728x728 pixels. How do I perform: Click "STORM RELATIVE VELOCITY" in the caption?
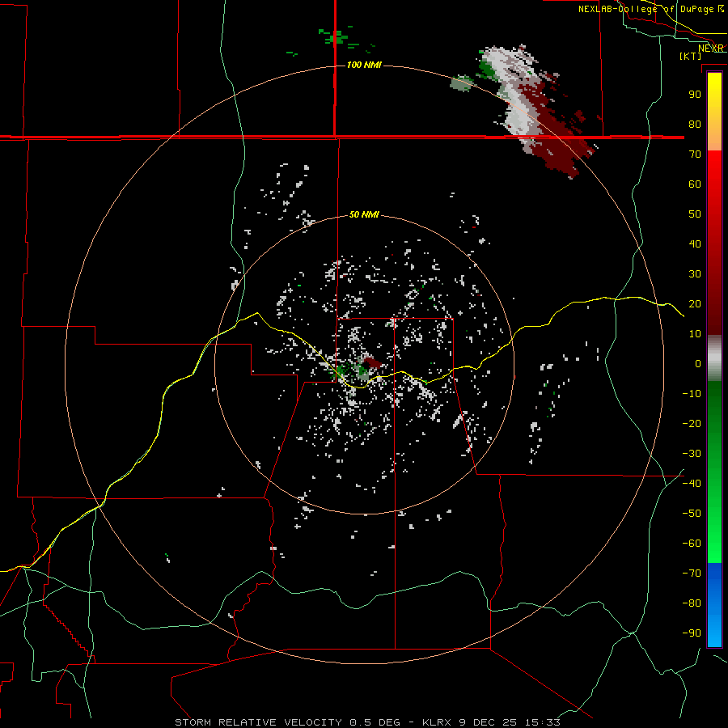click(259, 722)
